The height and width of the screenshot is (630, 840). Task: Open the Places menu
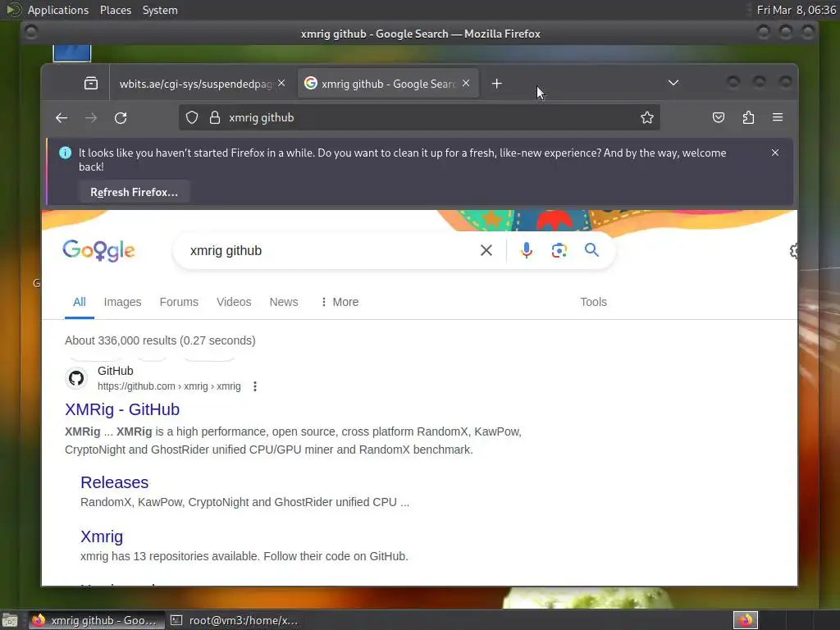tap(115, 10)
